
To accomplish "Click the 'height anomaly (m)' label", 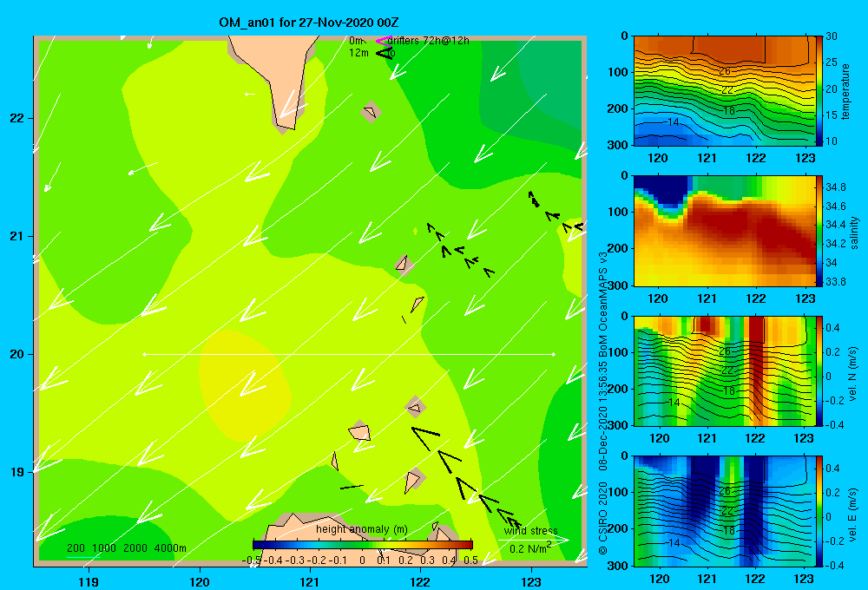I will pos(361,529).
